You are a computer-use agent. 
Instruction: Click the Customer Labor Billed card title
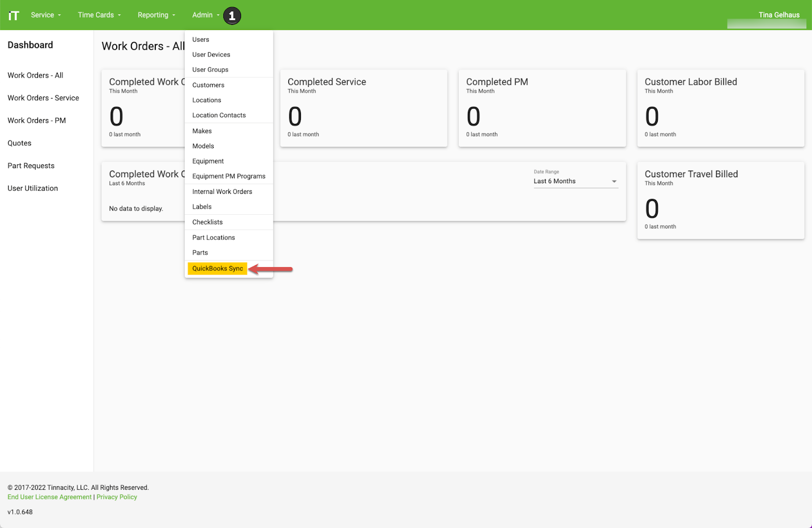click(691, 82)
